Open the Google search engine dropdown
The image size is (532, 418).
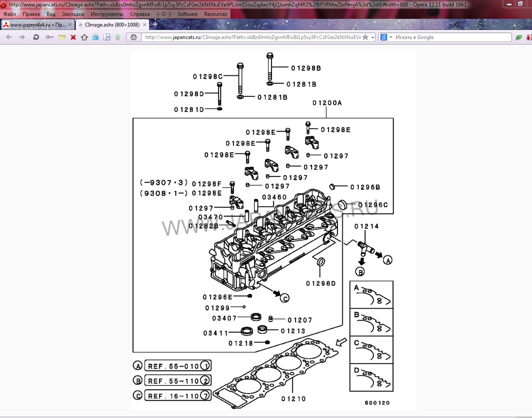[386, 37]
